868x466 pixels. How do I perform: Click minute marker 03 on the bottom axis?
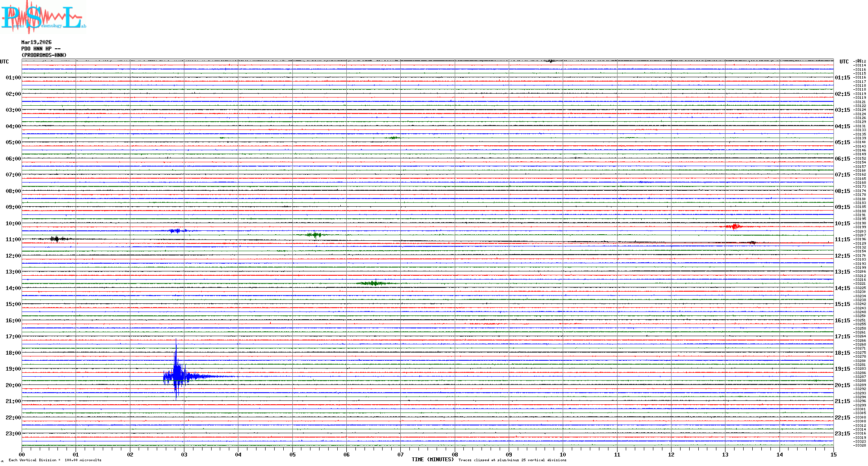pyautogui.click(x=184, y=454)
